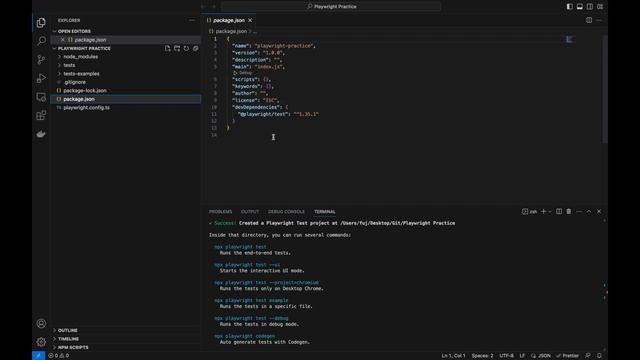This screenshot has width=640, height=360.
Task: Change end of line sequence LF
Action: [522, 356]
